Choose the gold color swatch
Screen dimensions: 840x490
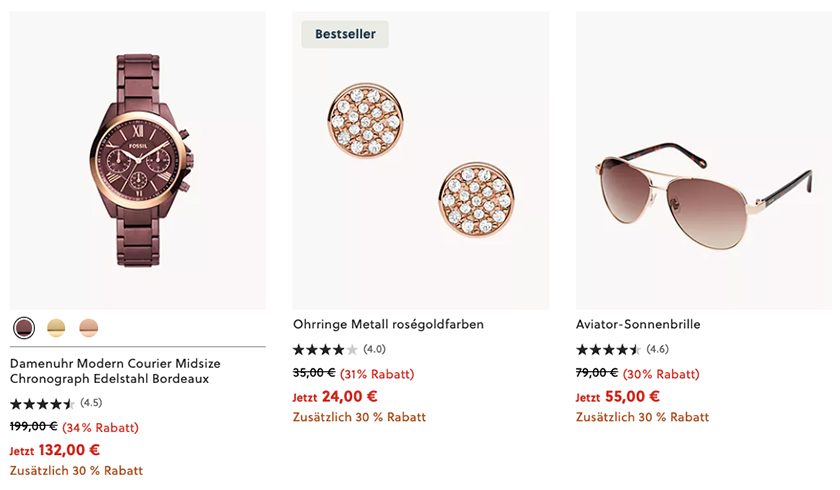point(56,328)
